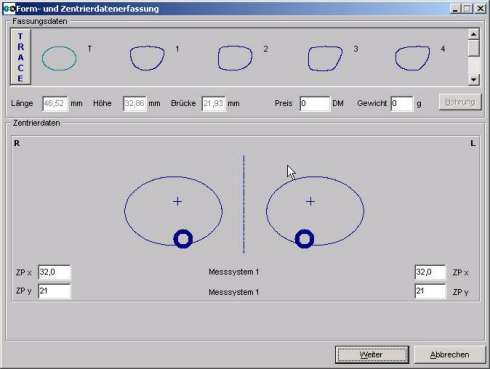Choose frame shape number 1
Viewport: 490px width, 369px height.
point(147,58)
